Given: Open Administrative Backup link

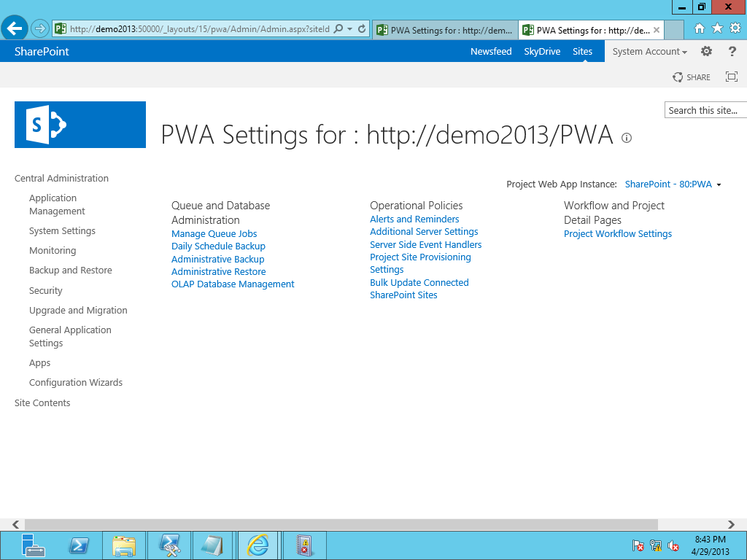Looking at the screenshot, I should pos(217,259).
